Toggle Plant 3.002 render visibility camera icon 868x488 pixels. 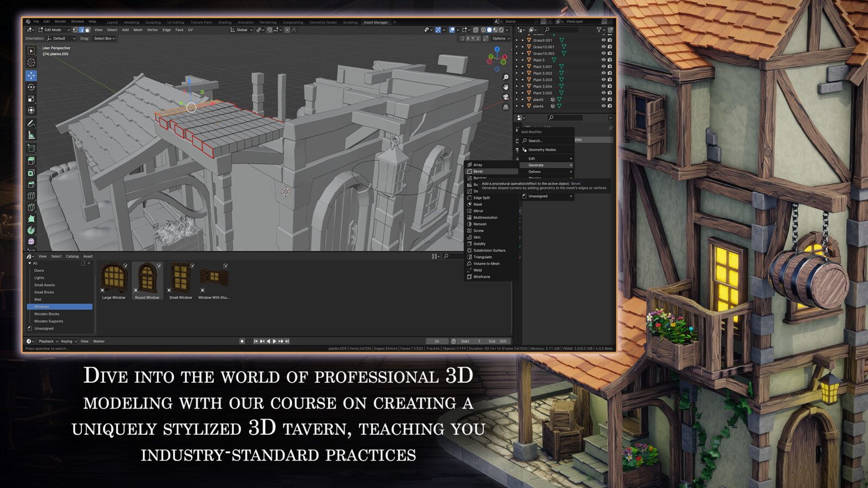pos(609,73)
